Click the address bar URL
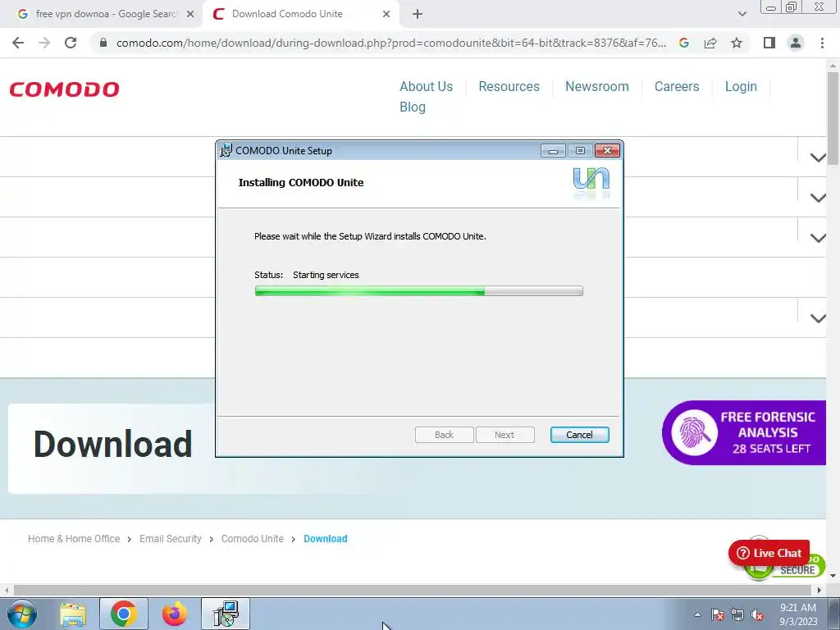The width and height of the screenshot is (840, 630). click(391, 43)
